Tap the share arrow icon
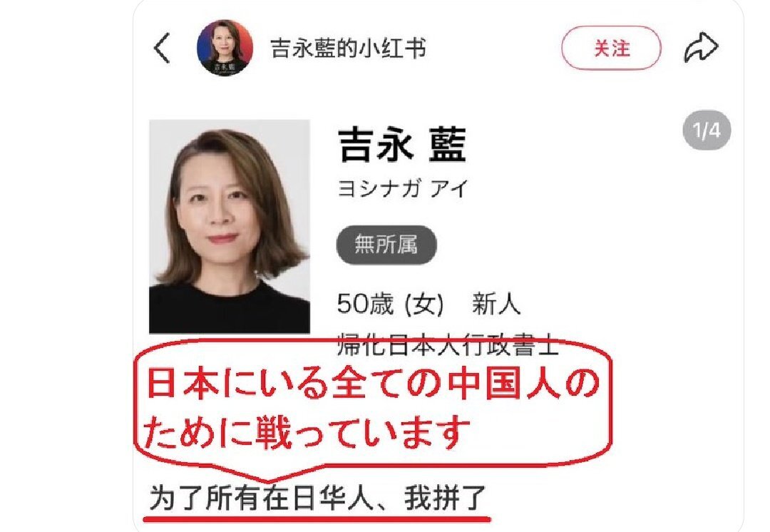The image size is (770, 532). (x=702, y=47)
